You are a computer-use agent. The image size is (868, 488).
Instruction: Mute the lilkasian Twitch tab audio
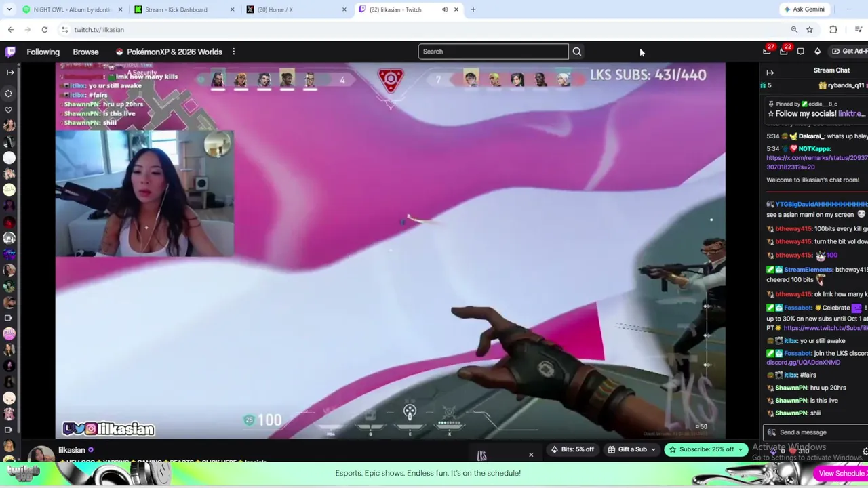click(445, 9)
